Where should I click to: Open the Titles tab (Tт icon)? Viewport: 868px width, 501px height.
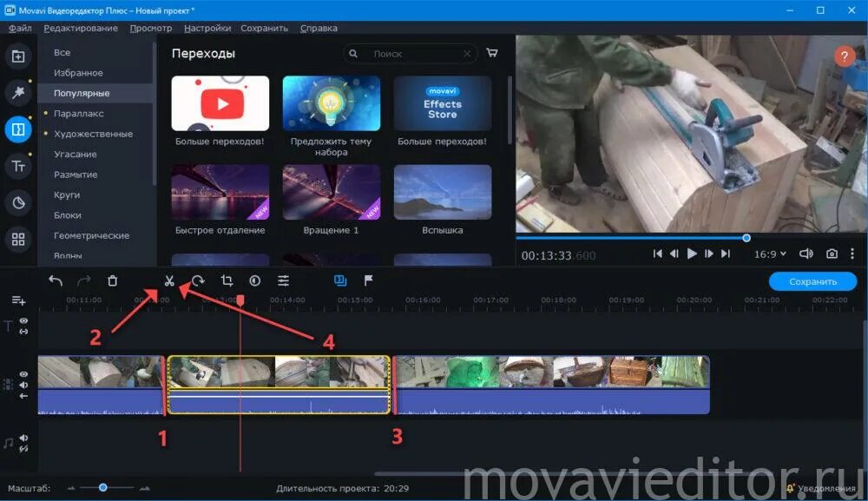[x=18, y=166]
